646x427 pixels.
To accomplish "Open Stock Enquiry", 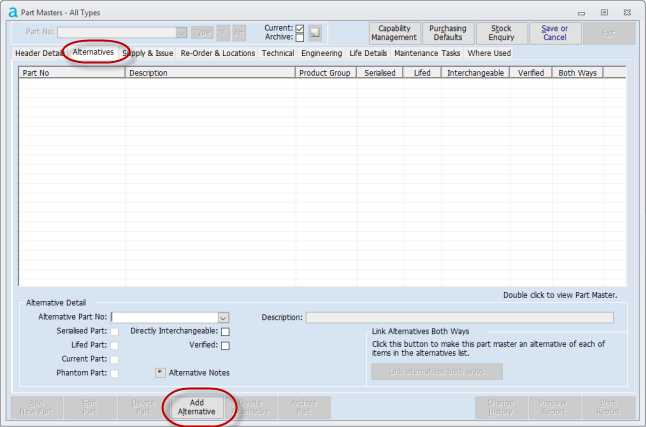I will pyautogui.click(x=502, y=33).
